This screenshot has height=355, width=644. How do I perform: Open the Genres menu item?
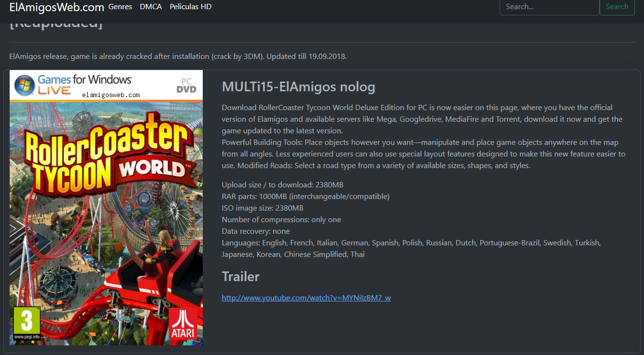coord(120,7)
